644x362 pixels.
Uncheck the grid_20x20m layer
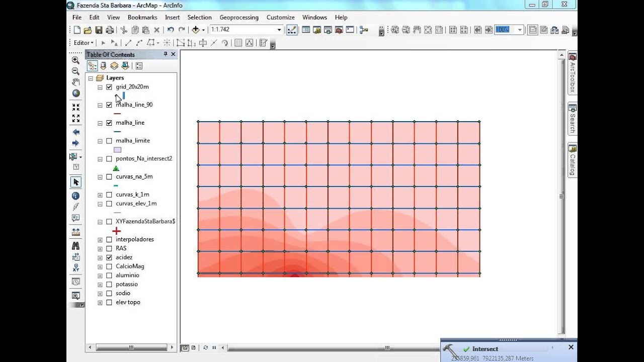[x=109, y=87]
